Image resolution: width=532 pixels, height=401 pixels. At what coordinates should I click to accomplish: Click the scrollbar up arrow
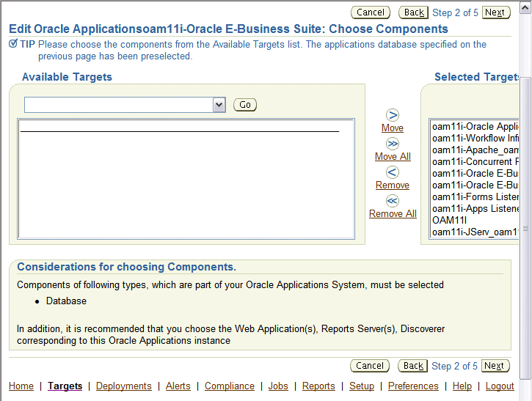tap(525, 7)
